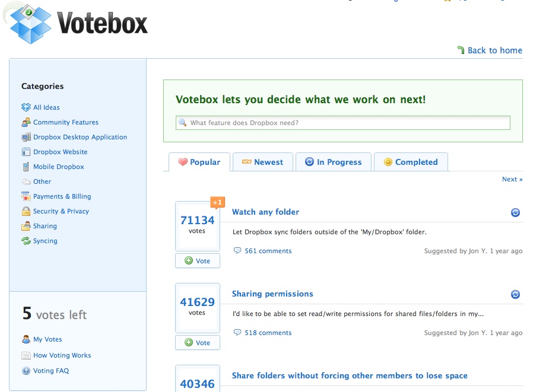Switch to the Newest tab
549x392 pixels.
point(262,162)
